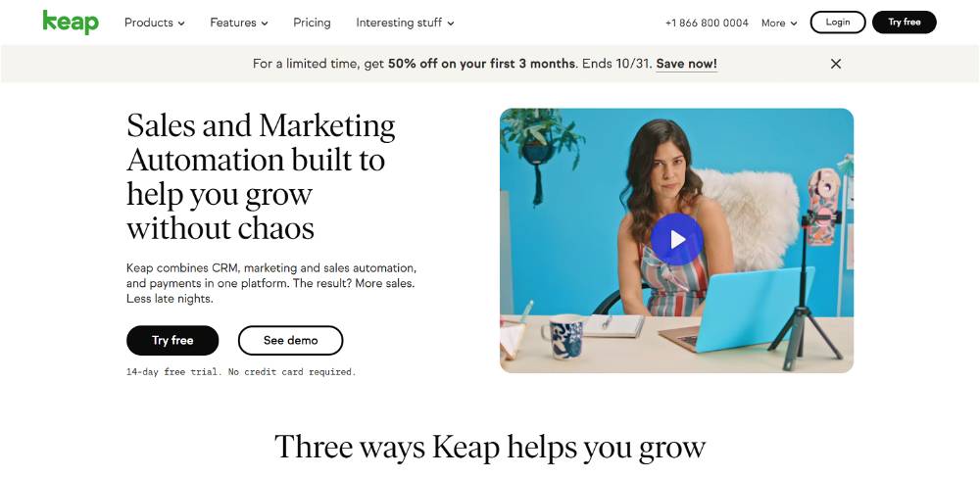Follow the Save now! link

click(686, 64)
